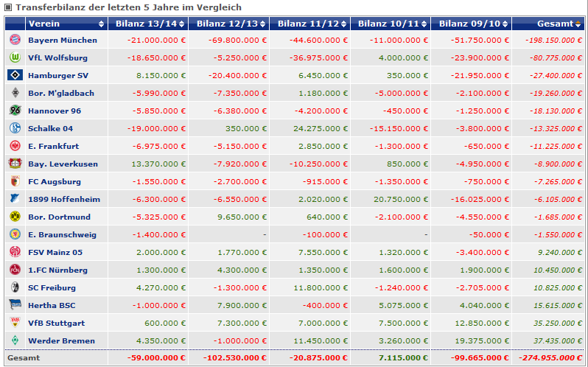Open E. Braunschweig club link
Viewport: 588px width, 367px height.
pyautogui.click(x=62, y=234)
